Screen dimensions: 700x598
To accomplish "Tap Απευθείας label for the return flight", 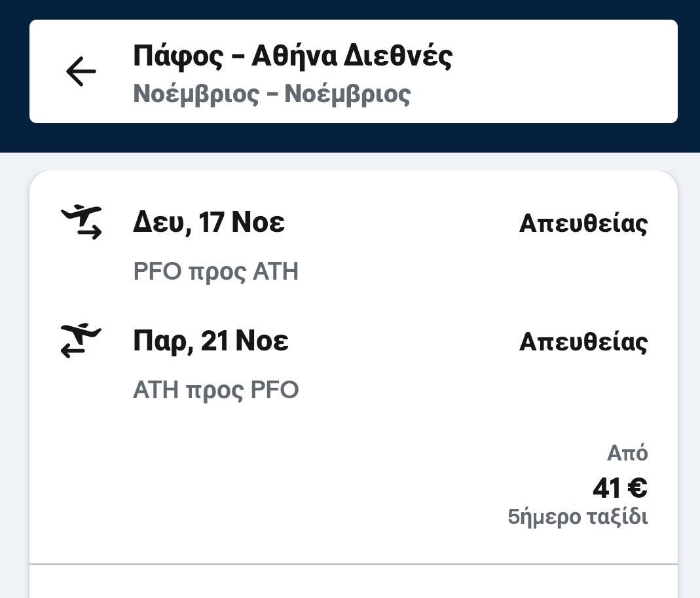I will tap(583, 342).
